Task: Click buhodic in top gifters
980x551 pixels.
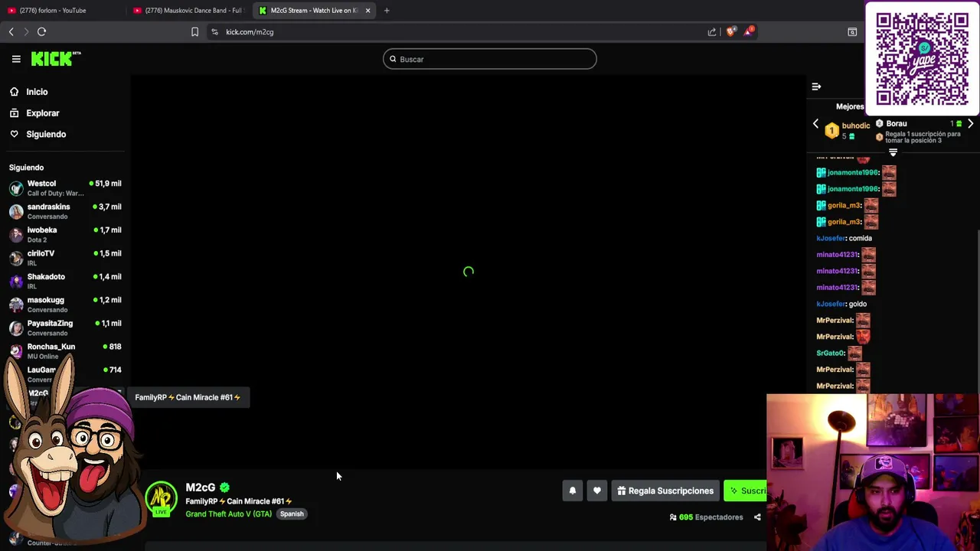Action: pyautogui.click(x=856, y=126)
